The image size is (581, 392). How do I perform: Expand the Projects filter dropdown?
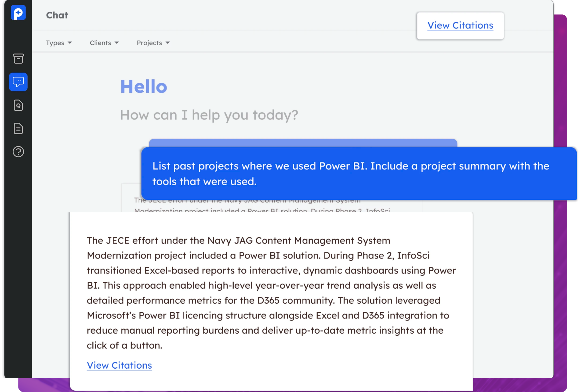coord(153,43)
